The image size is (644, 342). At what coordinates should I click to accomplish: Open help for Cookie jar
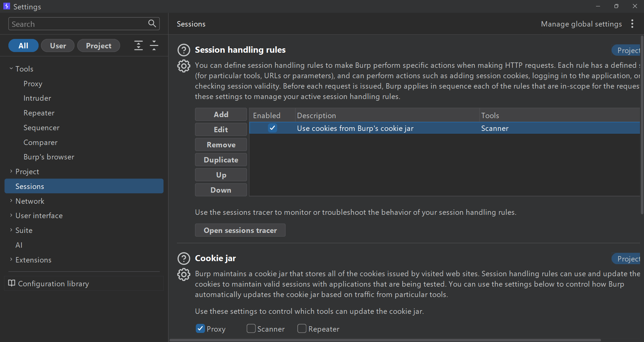(184, 258)
